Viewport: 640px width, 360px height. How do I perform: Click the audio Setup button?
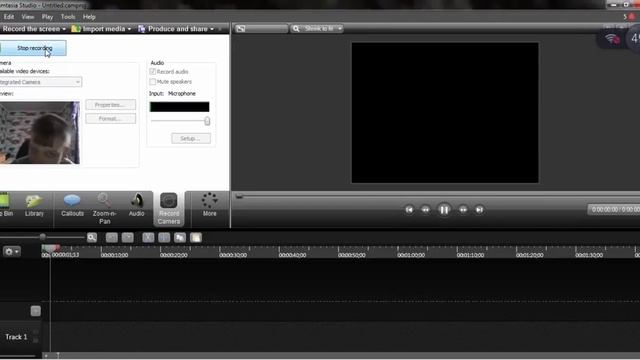191,138
